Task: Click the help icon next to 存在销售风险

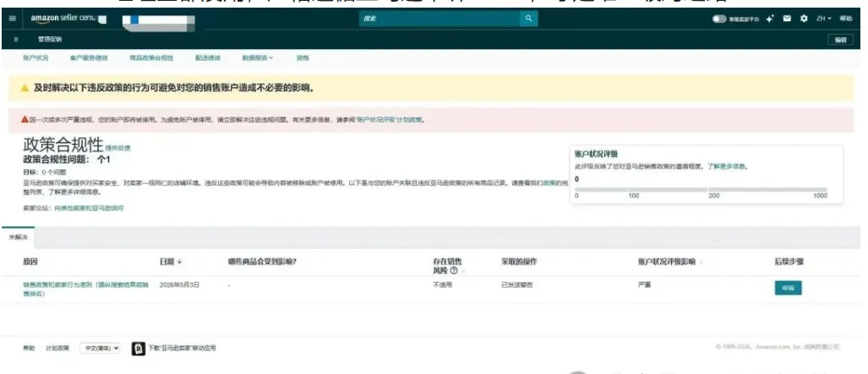Action: (x=454, y=271)
